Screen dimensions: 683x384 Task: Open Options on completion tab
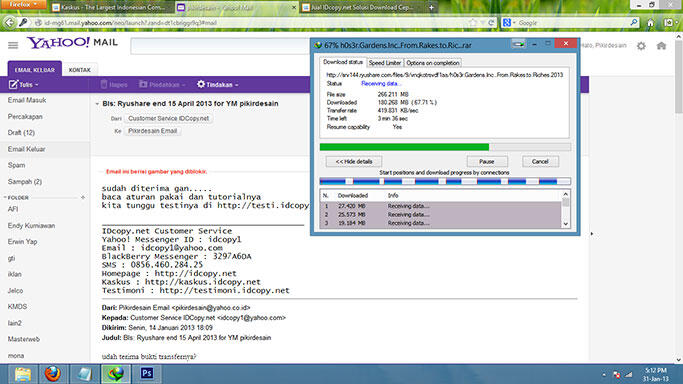tap(433, 63)
